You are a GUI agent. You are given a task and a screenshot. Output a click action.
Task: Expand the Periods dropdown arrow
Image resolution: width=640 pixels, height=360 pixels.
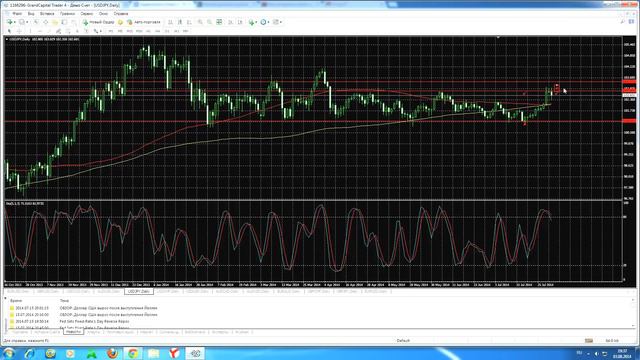(269, 22)
